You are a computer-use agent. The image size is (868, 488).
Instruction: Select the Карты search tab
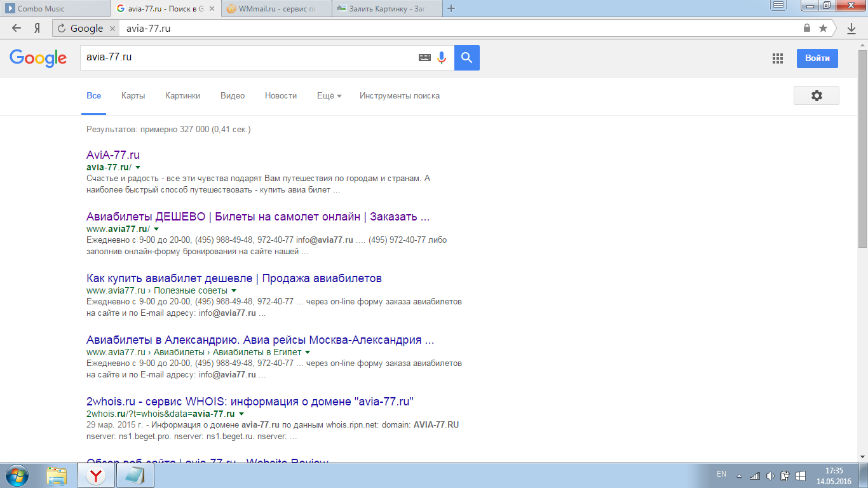point(133,96)
